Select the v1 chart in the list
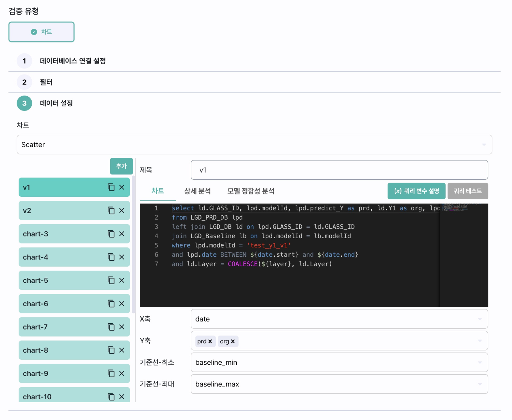This screenshot has width=512, height=420. tap(74, 187)
